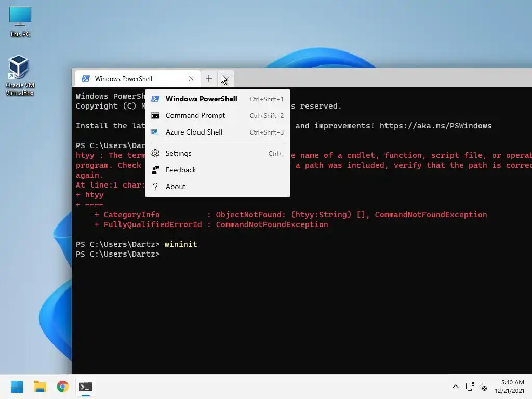Click the 'again.' error text
The image size is (532, 399).
coord(89,176)
